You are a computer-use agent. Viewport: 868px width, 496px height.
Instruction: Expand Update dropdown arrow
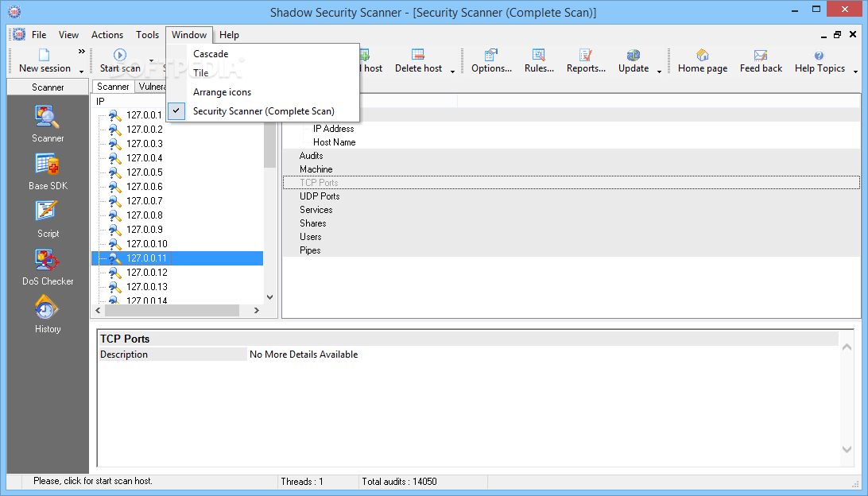(x=659, y=71)
